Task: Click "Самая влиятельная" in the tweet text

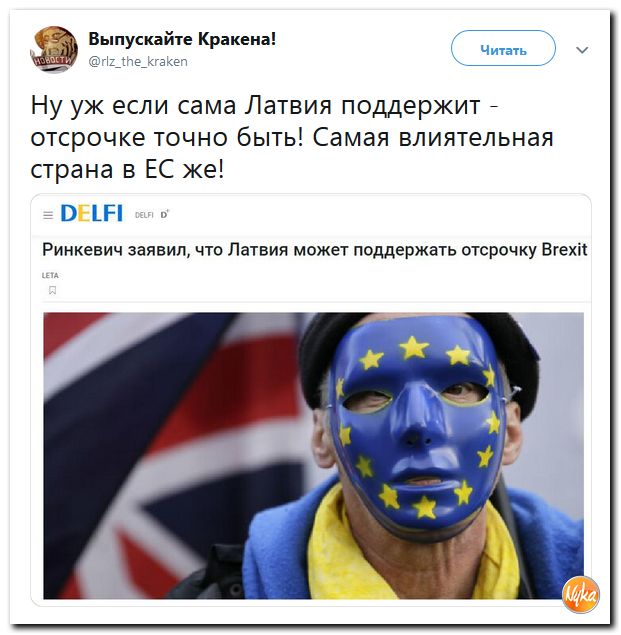Action: tap(433, 137)
